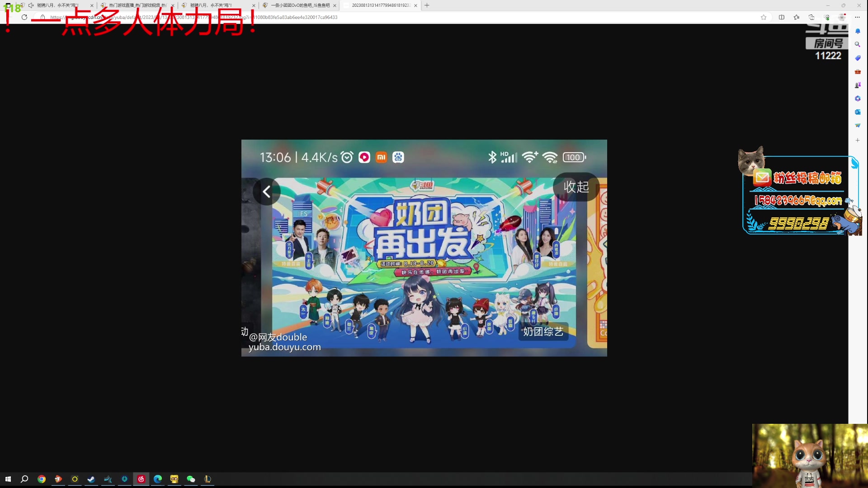Open the blue wing-shaped app in taskbar
This screenshot has height=488, width=868.
108,479
